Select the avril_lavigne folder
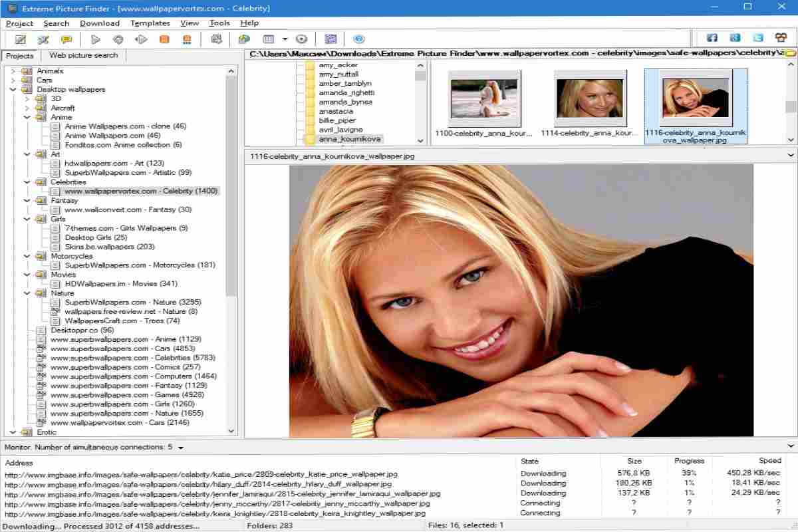The height and width of the screenshot is (532, 798). point(340,130)
